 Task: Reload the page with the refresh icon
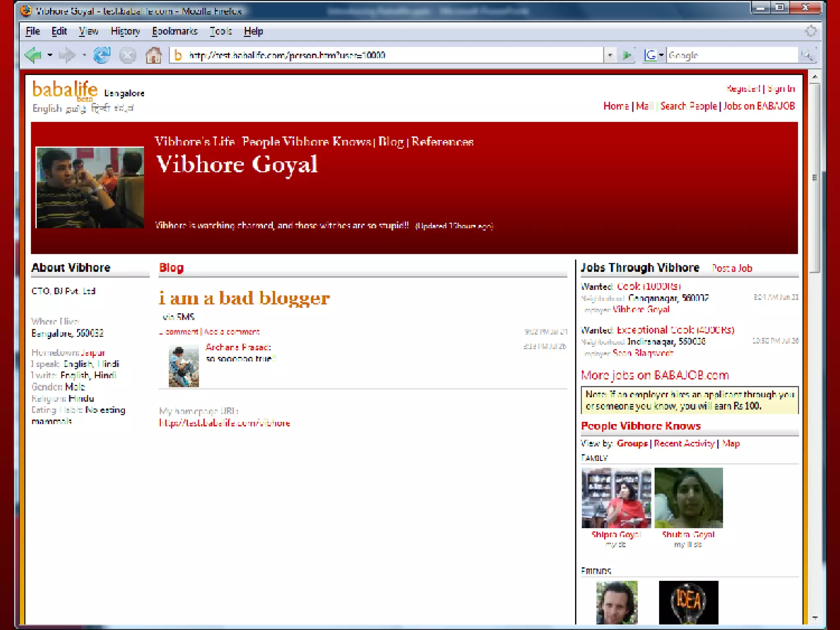click(x=102, y=55)
